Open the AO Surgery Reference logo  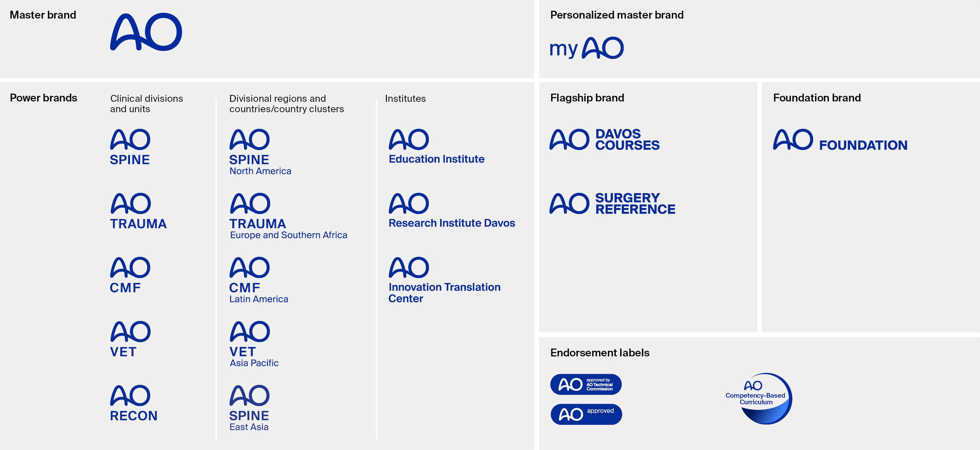click(x=612, y=203)
